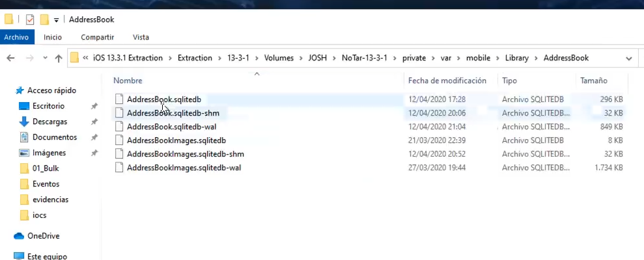Open the quick access toolbar customize dropdown
Viewport: 644px width, 260px height.
tap(56, 20)
